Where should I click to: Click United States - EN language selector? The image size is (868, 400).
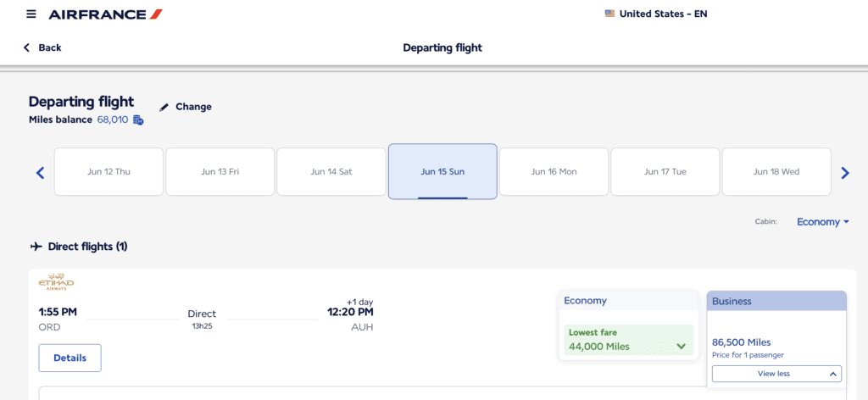[663, 14]
